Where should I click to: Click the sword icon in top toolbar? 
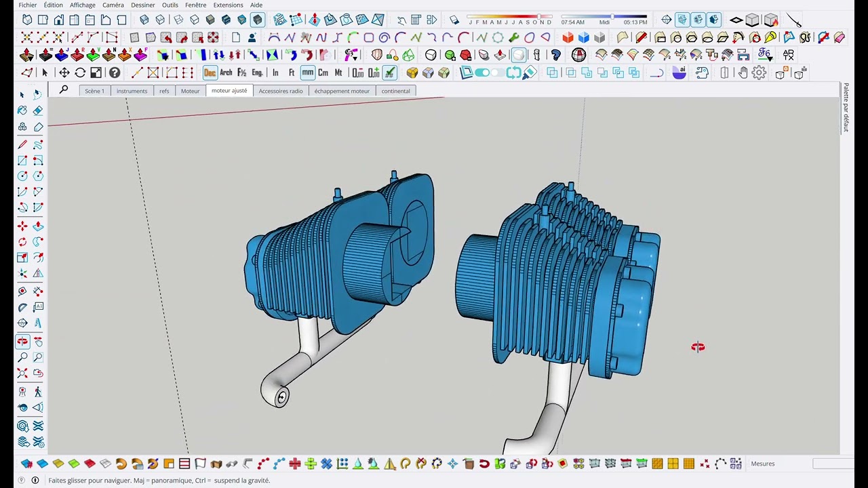[x=794, y=20]
